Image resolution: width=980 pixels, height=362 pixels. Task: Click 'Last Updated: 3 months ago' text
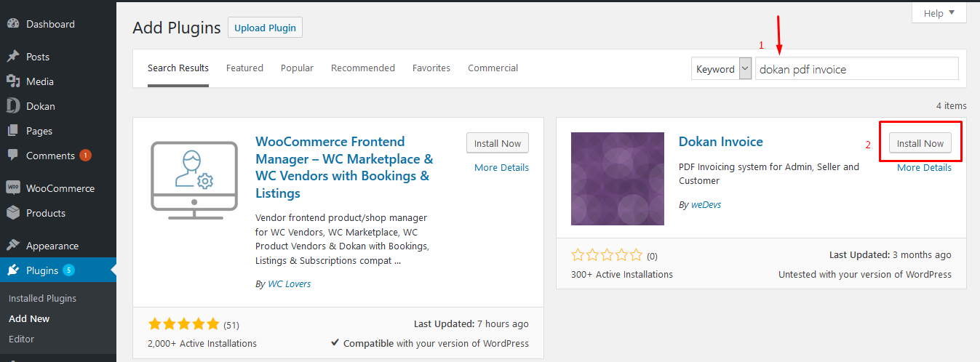tap(891, 255)
